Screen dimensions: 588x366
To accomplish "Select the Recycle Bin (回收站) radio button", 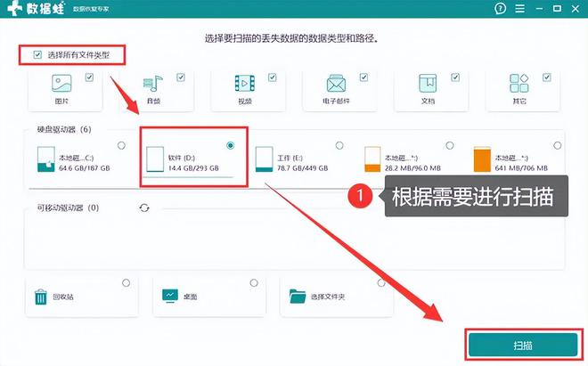I will pyautogui.click(x=126, y=283).
